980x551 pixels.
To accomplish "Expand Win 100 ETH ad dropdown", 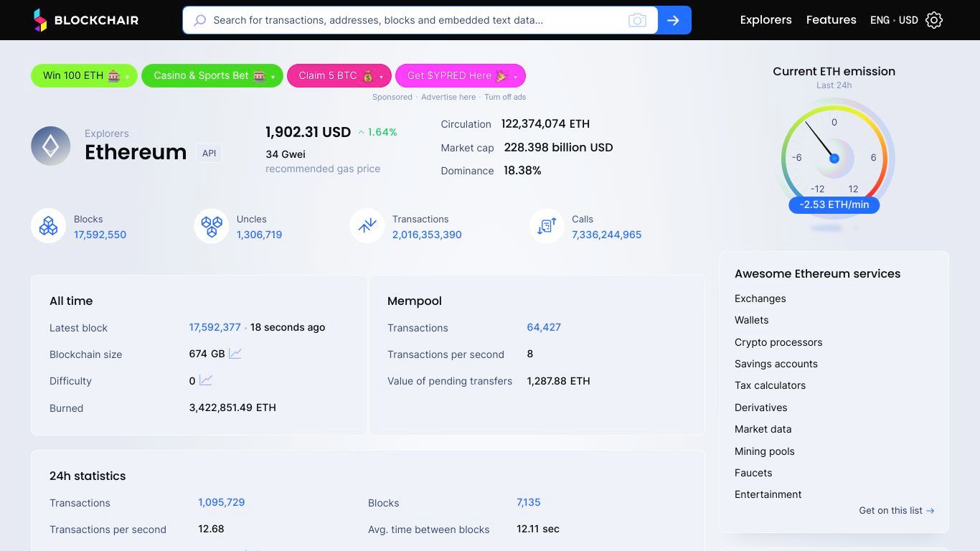I will click(128, 77).
